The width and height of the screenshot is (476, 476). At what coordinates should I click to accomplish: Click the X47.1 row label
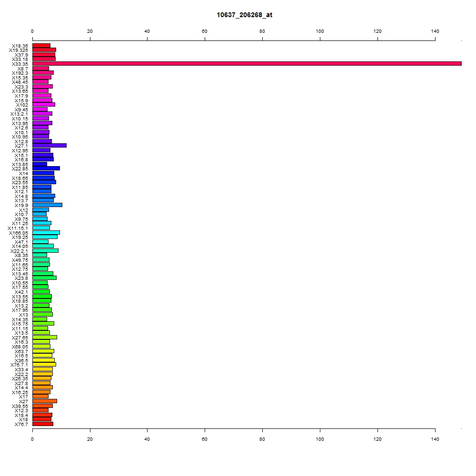click(21, 242)
